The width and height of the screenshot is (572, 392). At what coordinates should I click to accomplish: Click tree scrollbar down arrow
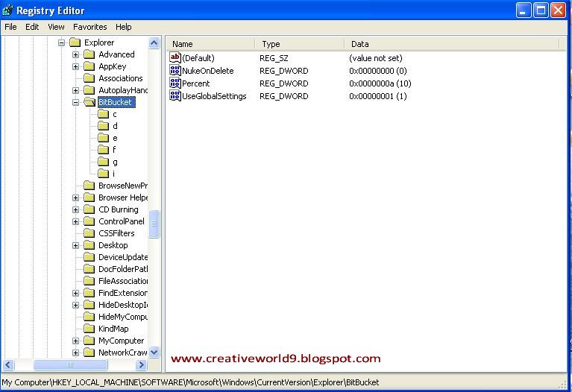click(x=154, y=353)
